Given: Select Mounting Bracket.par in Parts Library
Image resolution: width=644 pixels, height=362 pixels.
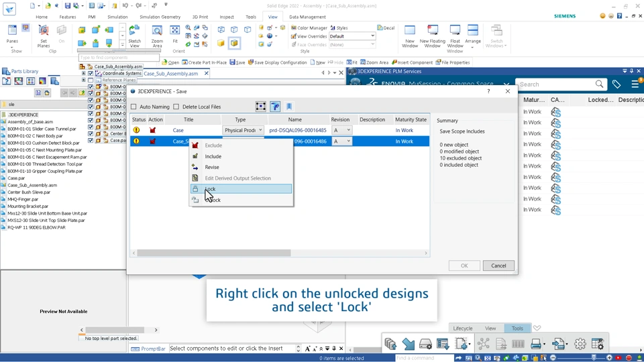Looking at the screenshot, I should pos(28,206).
